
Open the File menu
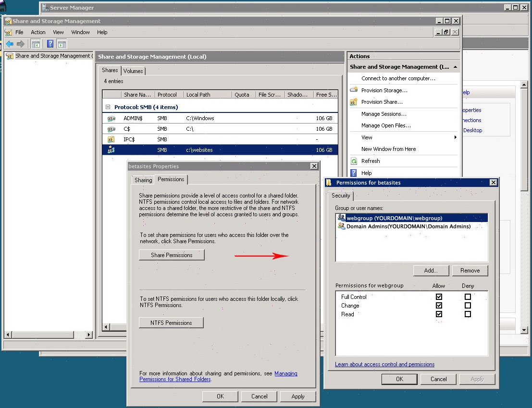[x=19, y=32]
